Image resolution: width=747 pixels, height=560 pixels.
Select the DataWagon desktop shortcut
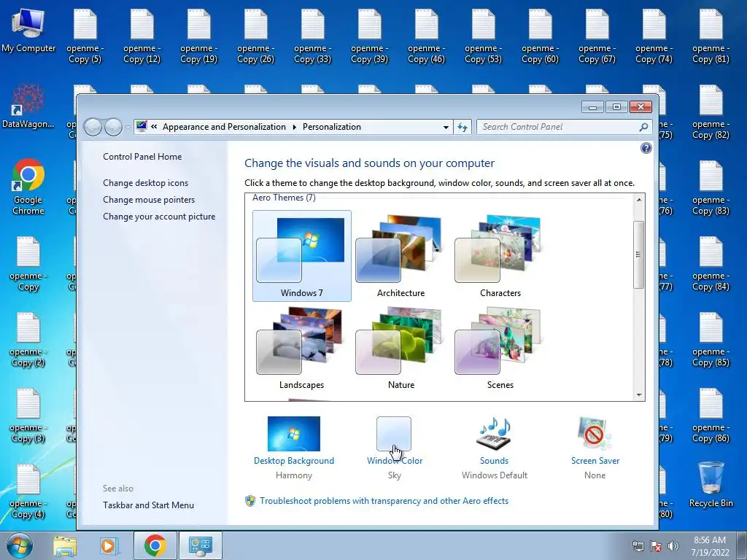28,106
